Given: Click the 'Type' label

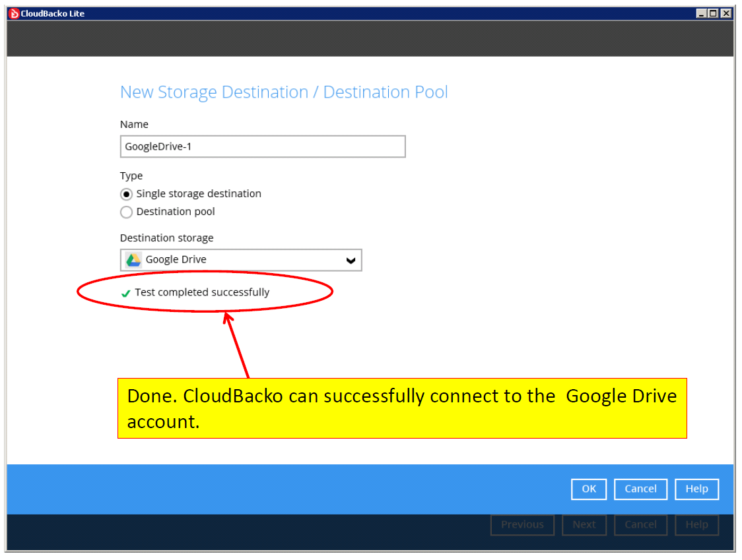Looking at the screenshot, I should [131, 176].
